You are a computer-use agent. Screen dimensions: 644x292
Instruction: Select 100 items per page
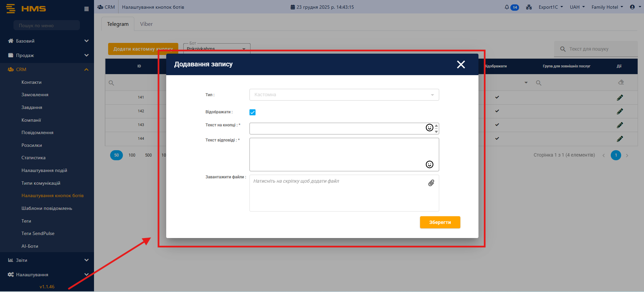(x=132, y=155)
